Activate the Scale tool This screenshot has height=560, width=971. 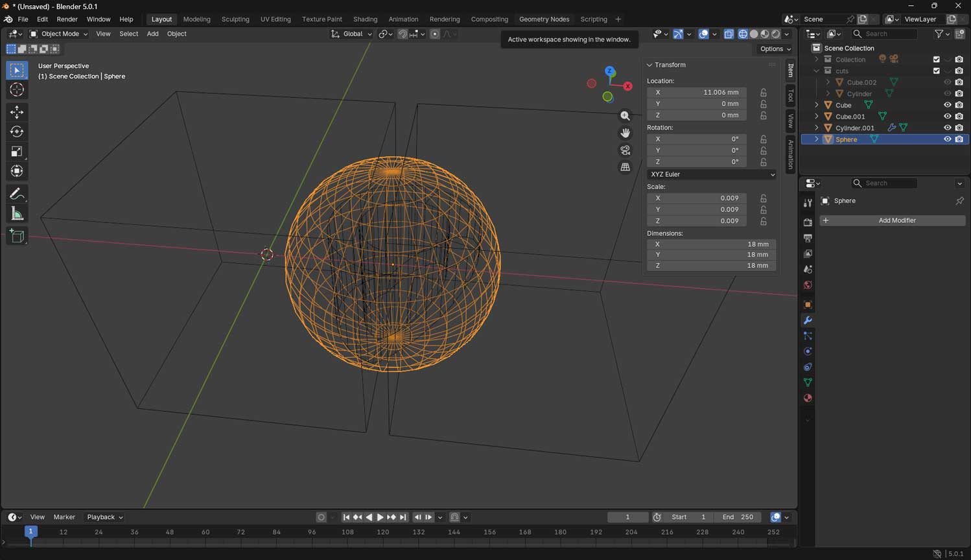(17, 152)
